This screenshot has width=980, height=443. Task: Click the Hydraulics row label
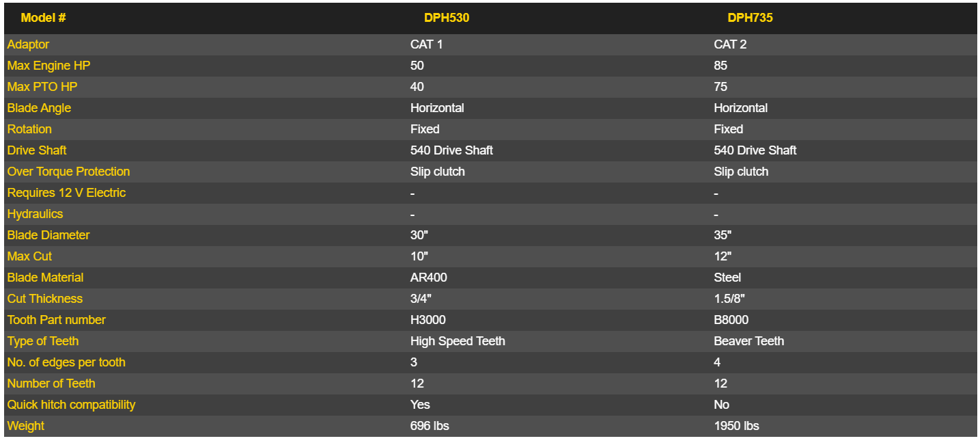[x=35, y=214]
